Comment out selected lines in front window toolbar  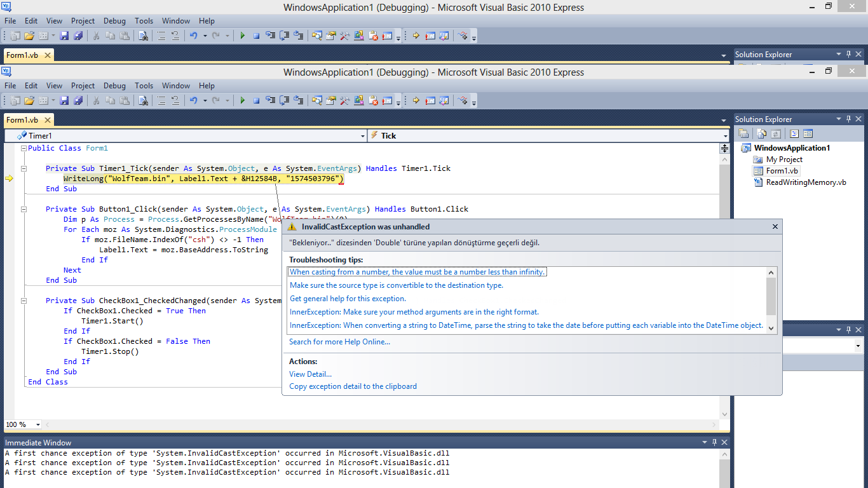click(161, 100)
